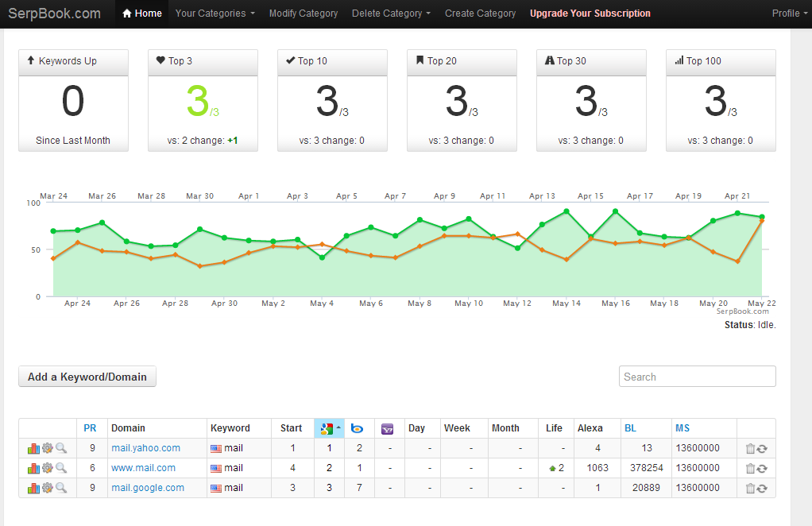Click the Start column header
Image resolution: width=812 pixels, height=526 pixels.
(291, 428)
